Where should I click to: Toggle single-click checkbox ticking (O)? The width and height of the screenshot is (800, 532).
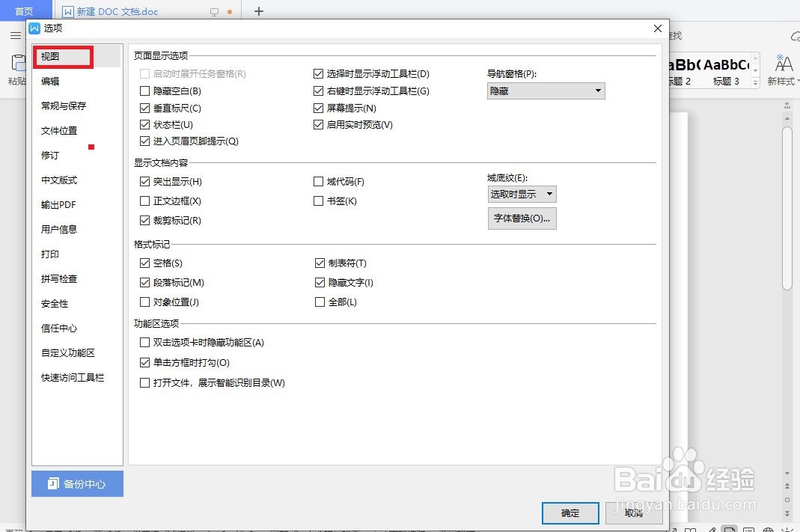(145, 362)
